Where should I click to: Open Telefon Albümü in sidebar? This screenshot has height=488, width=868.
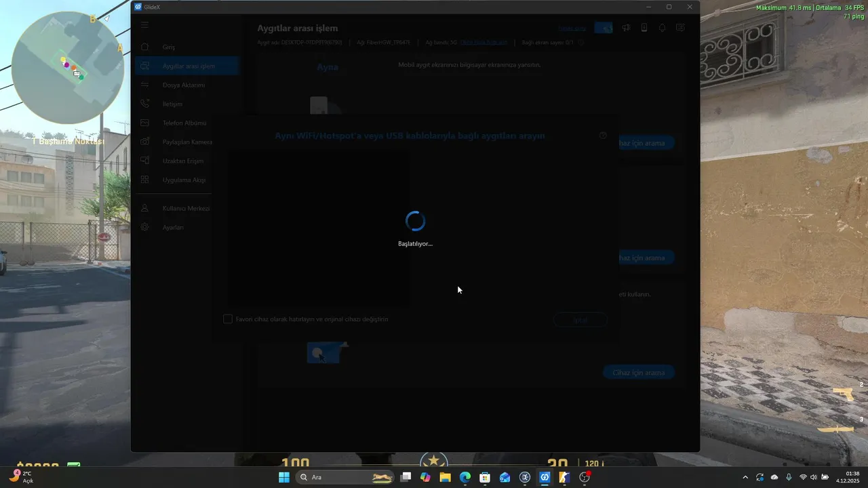186,123
